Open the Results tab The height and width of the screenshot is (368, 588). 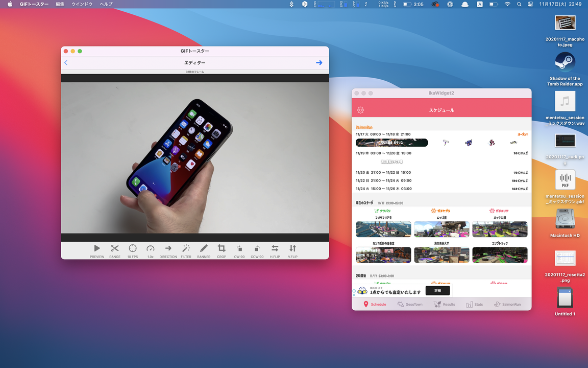click(445, 304)
